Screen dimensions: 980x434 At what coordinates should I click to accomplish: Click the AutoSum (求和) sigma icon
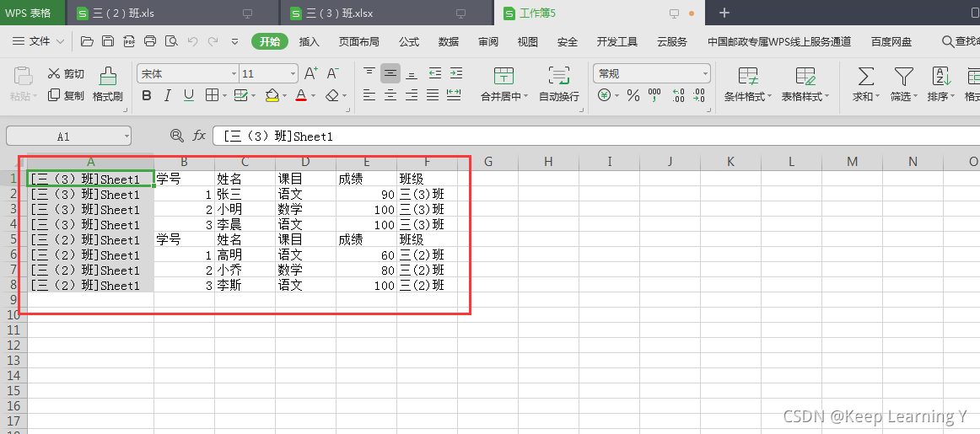tap(865, 77)
